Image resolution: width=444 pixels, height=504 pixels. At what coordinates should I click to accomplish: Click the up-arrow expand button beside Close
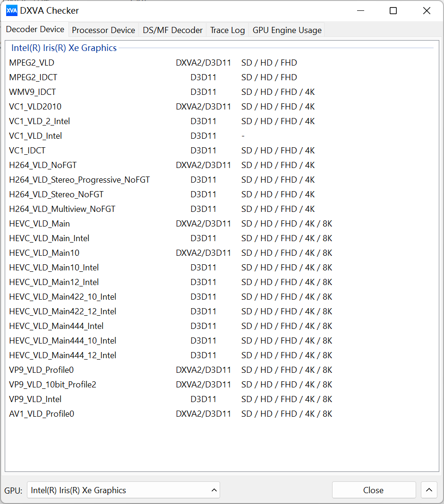tap(429, 490)
